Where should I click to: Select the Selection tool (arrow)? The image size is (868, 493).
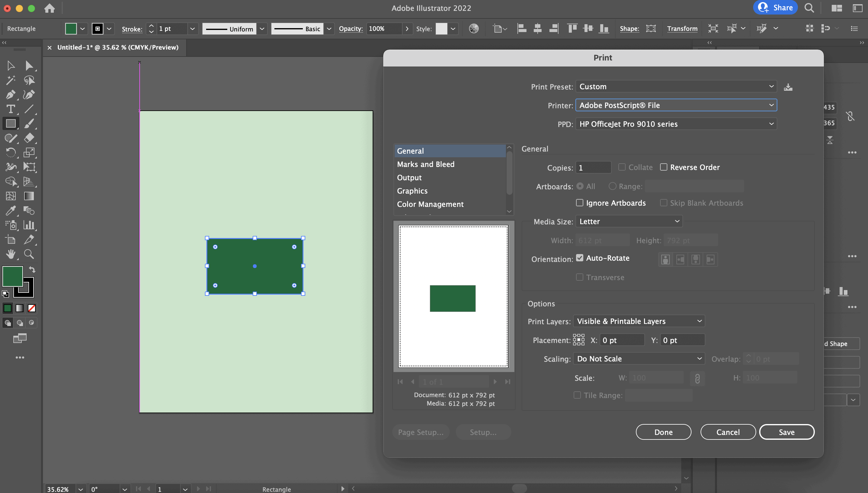click(x=10, y=66)
